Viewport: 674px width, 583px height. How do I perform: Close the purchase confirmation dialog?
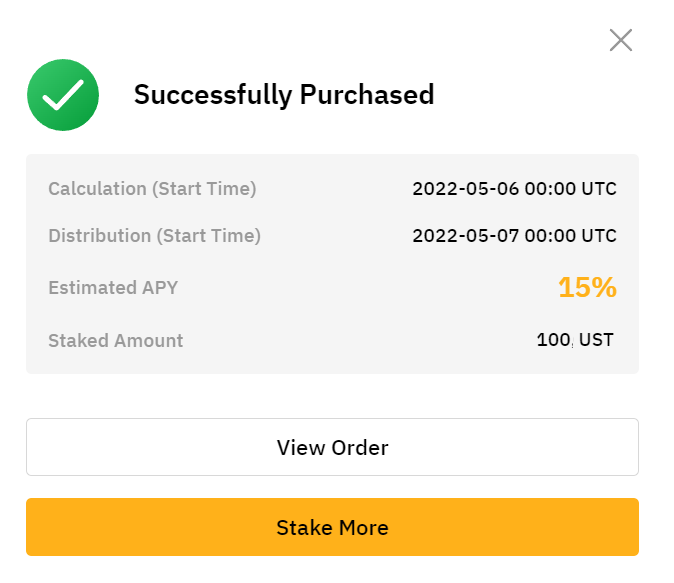(x=621, y=40)
